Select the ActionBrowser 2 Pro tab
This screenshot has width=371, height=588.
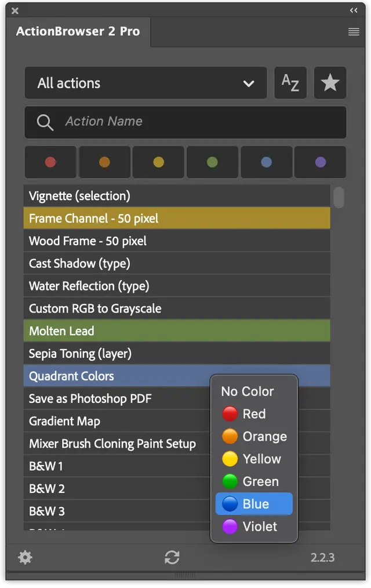click(x=78, y=31)
